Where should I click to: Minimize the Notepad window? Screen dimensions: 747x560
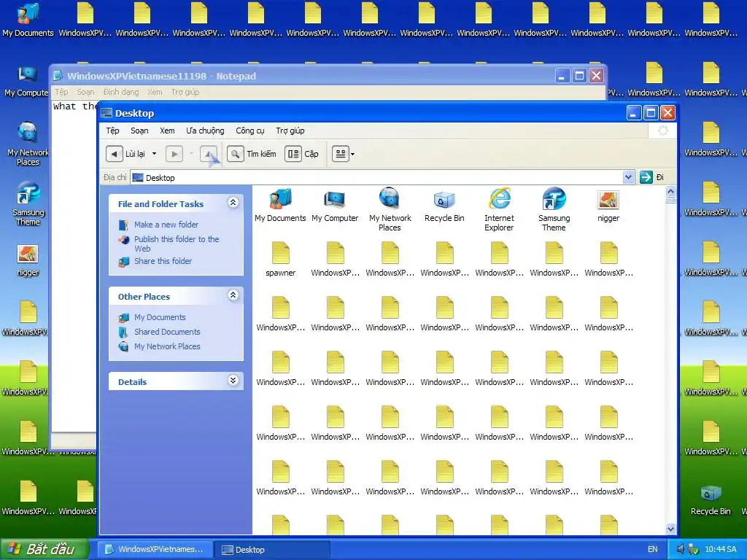[562, 76]
